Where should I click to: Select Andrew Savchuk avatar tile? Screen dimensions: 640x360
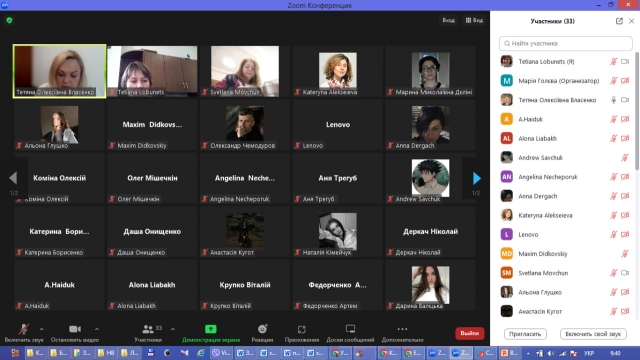tap(430, 178)
